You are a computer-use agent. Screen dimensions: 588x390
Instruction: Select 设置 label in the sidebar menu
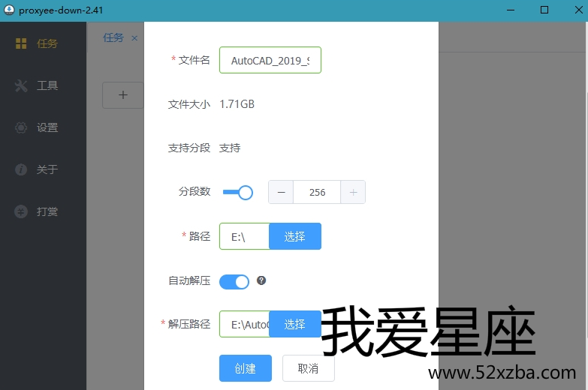pos(47,127)
